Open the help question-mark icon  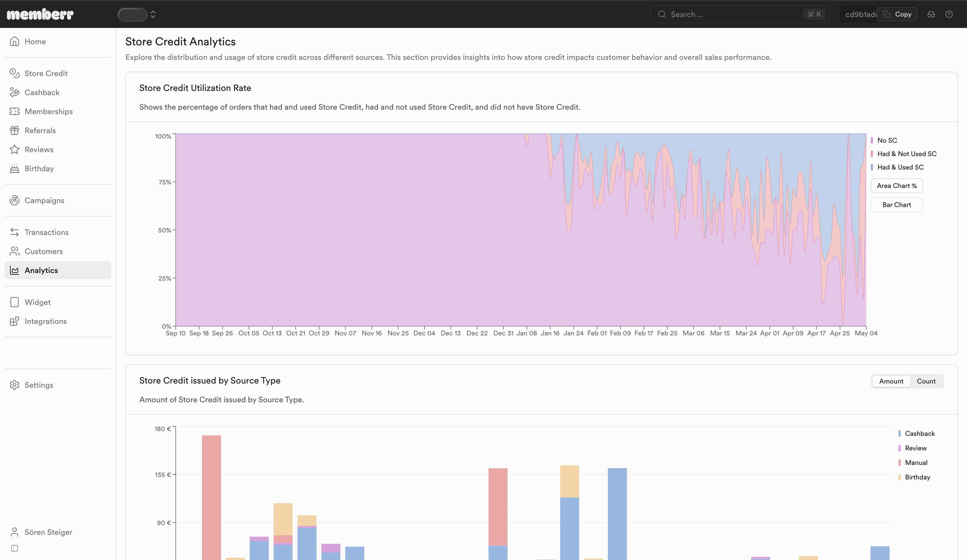point(949,14)
